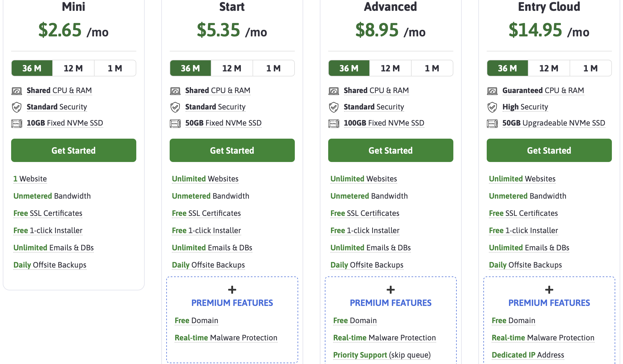
Task: Click 50GB Upgradeable NVMe SSD text
Action: coord(554,123)
